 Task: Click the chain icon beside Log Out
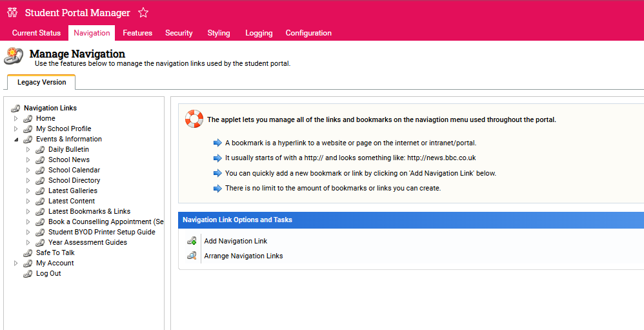(x=28, y=274)
